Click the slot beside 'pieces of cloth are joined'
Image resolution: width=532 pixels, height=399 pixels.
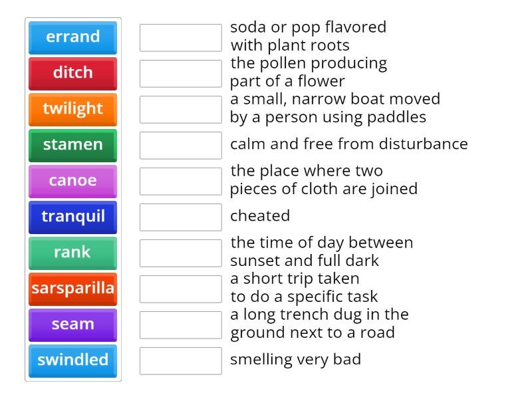pos(180,182)
